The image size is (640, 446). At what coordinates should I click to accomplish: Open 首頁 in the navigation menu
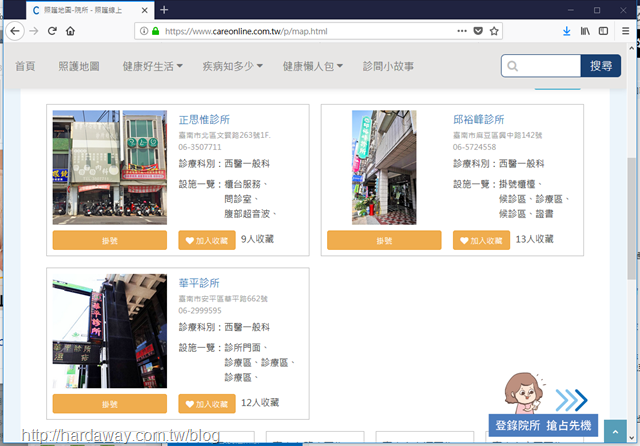(25, 66)
